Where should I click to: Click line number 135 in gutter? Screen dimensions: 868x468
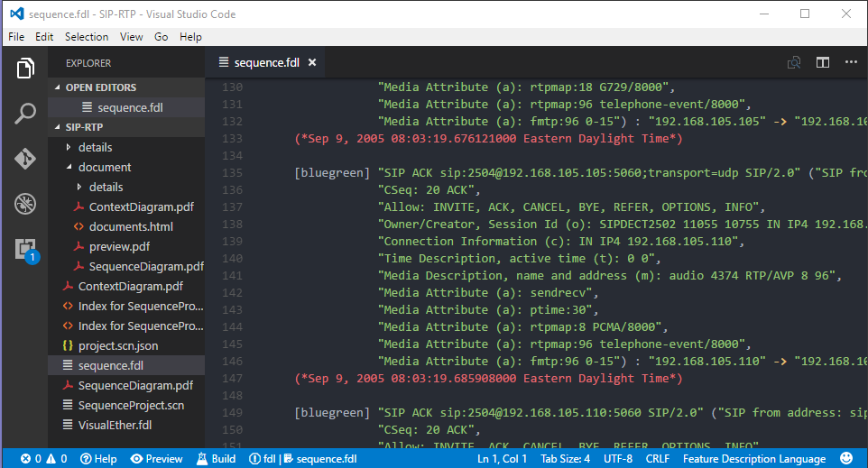tap(232, 172)
